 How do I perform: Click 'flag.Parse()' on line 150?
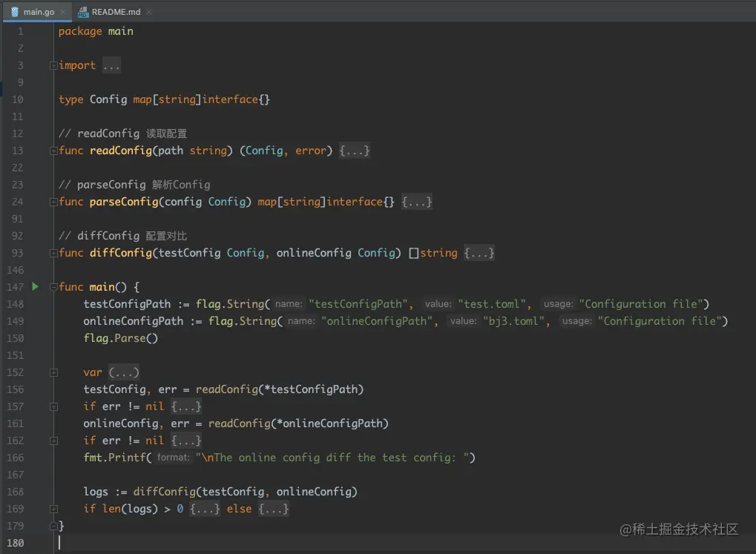(120, 338)
